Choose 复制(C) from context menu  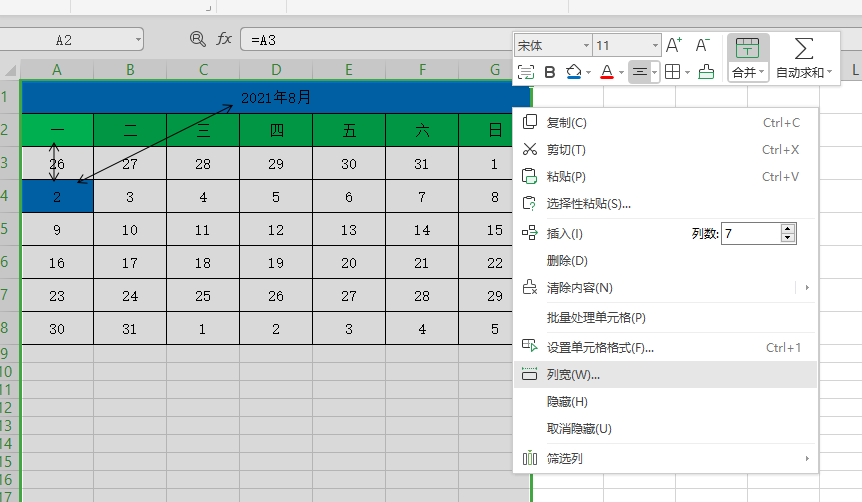click(665, 123)
